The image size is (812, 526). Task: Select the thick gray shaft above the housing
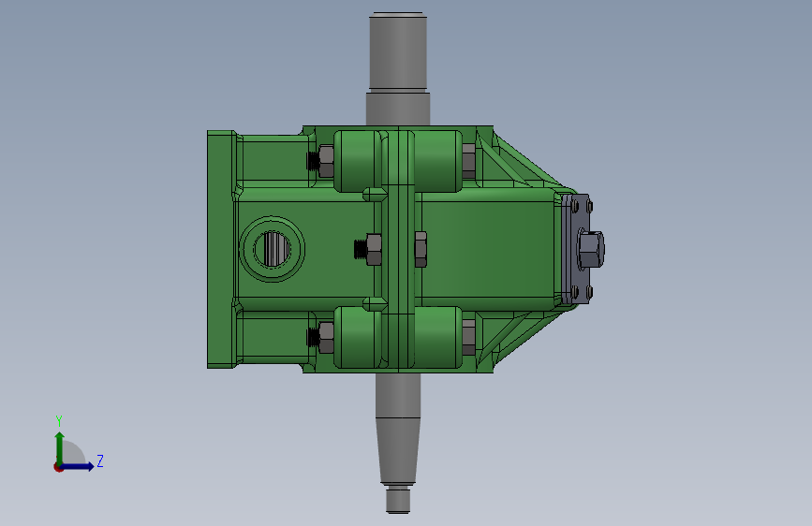coord(398,68)
